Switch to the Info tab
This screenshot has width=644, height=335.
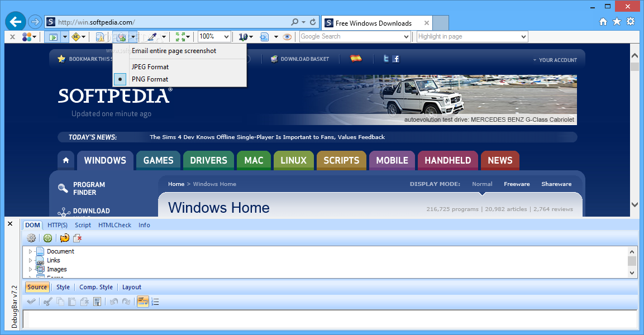(144, 225)
